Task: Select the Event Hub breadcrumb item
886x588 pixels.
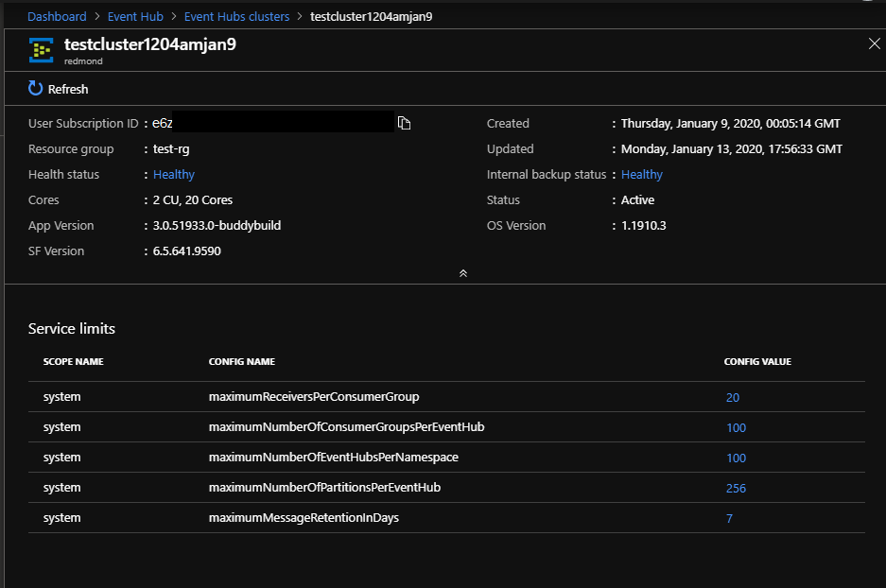Action: coord(134,15)
